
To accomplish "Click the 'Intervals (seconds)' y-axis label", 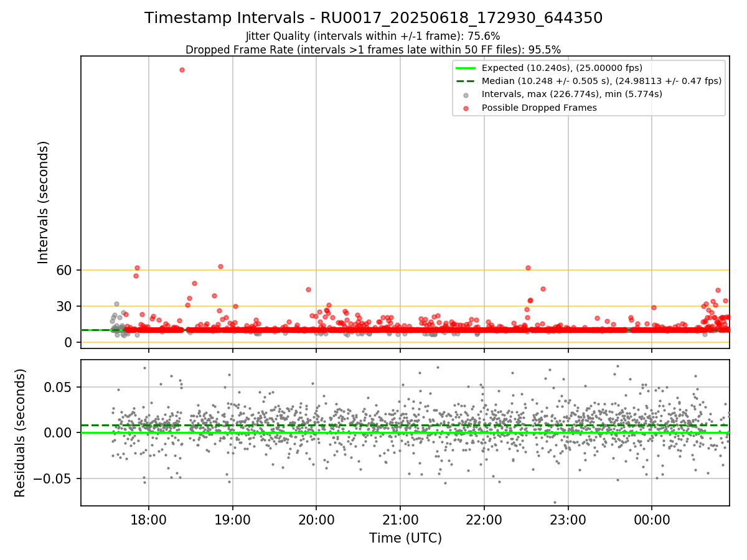I will (x=43, y=202).
